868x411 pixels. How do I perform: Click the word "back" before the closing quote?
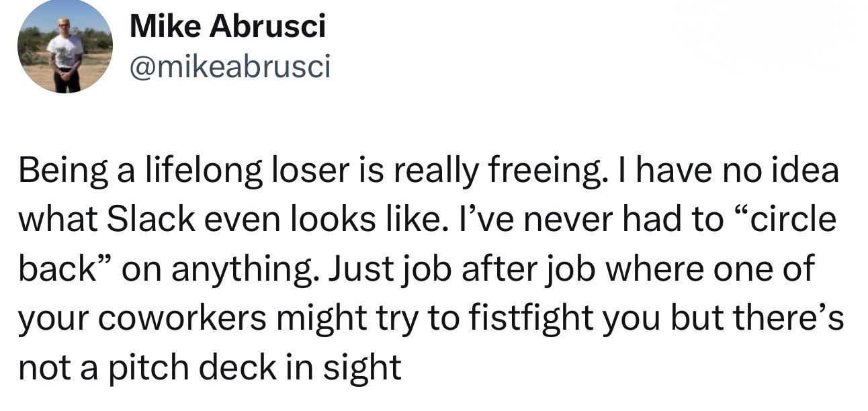[x=55, y=269]
